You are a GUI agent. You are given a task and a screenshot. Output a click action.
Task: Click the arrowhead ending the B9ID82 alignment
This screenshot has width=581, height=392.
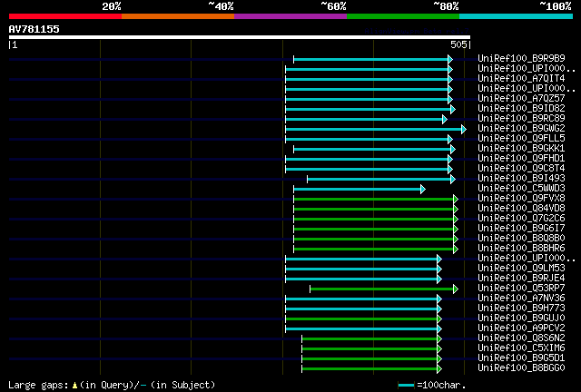[x=453, y=109]
